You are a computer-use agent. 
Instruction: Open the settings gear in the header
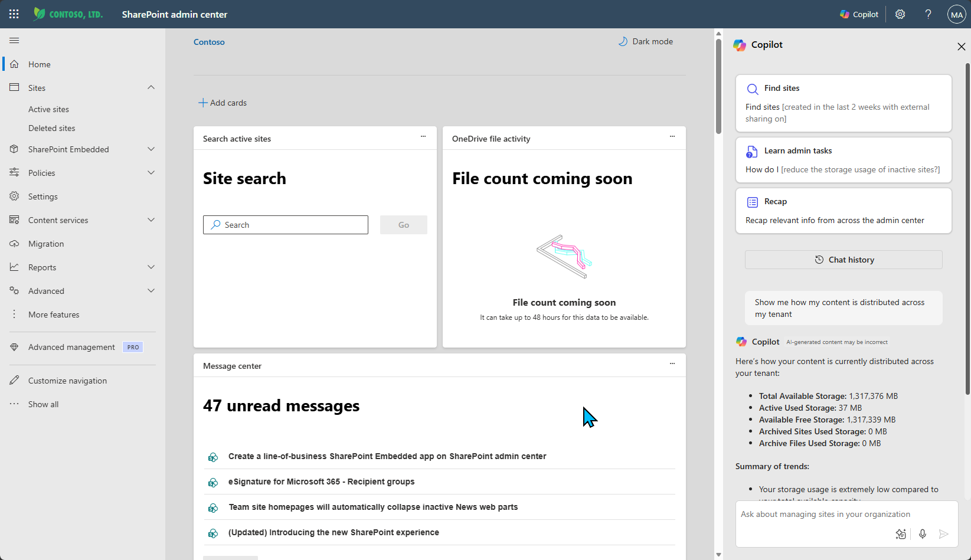pos(900,14)
